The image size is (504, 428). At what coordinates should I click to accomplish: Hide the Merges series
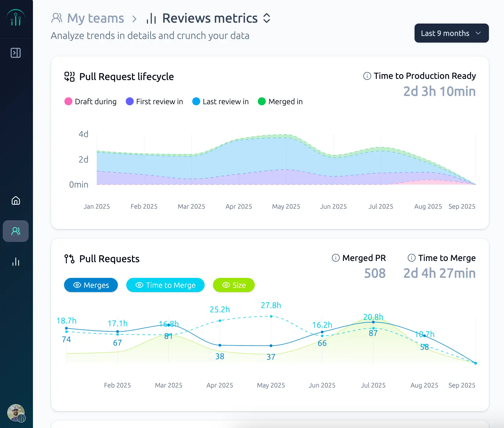pyautogui.click(x=91, y=285)
